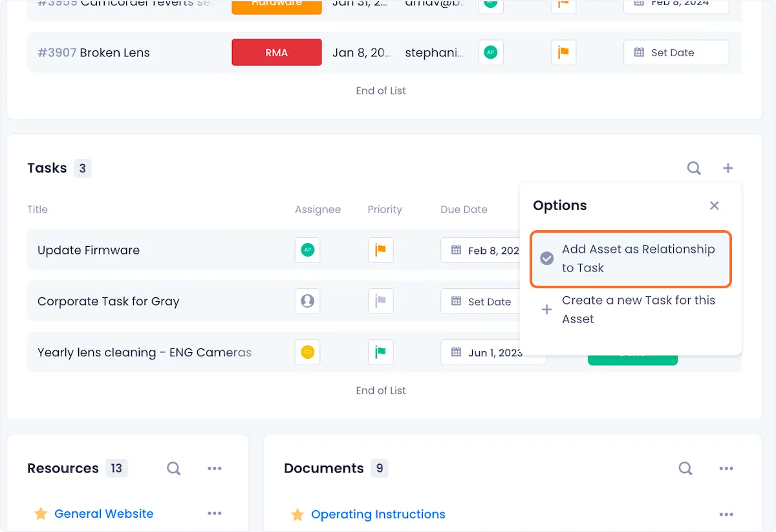Open options for Operating Instructions document
The height and width of the screenshot is (532, 776).
[x=726, y=515]
